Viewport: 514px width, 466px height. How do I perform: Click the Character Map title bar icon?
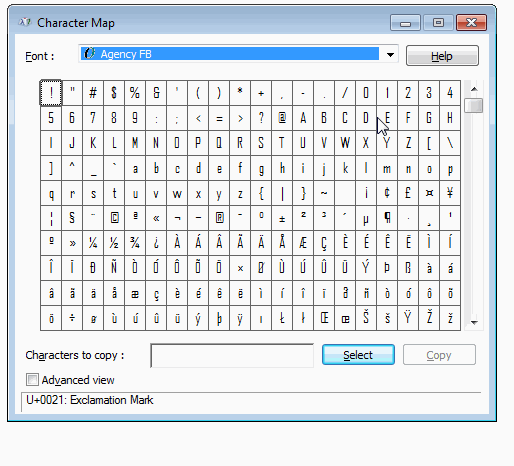pyautogui.click(x=25, y=23)
